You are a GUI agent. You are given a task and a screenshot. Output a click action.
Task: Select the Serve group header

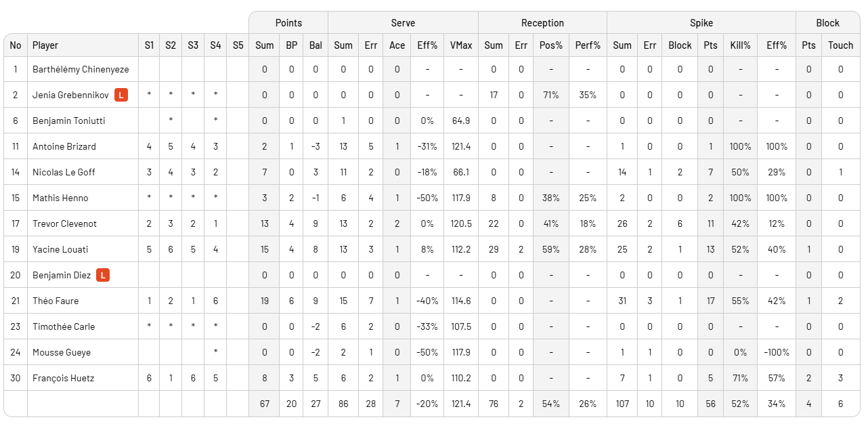pyautogui.click(x=403, y=23)
